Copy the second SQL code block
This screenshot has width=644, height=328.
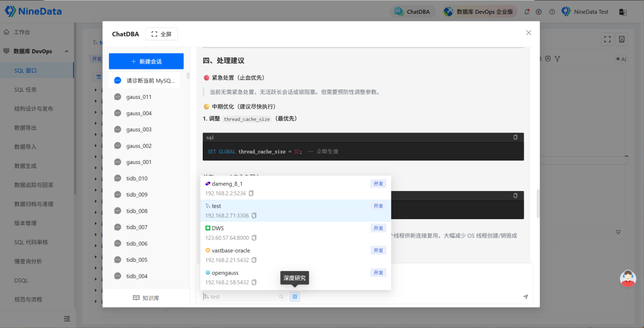tap(516, 196)
